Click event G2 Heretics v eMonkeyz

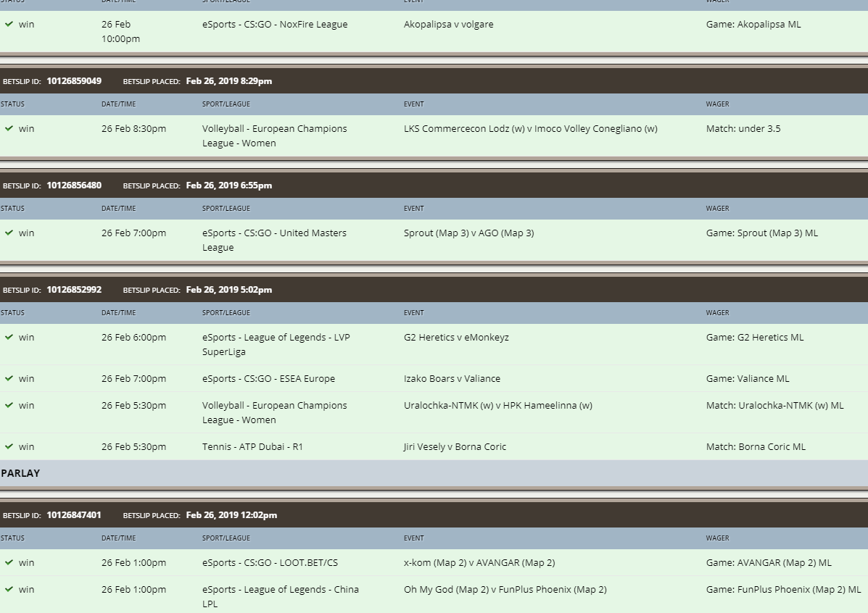coord(456,337)
